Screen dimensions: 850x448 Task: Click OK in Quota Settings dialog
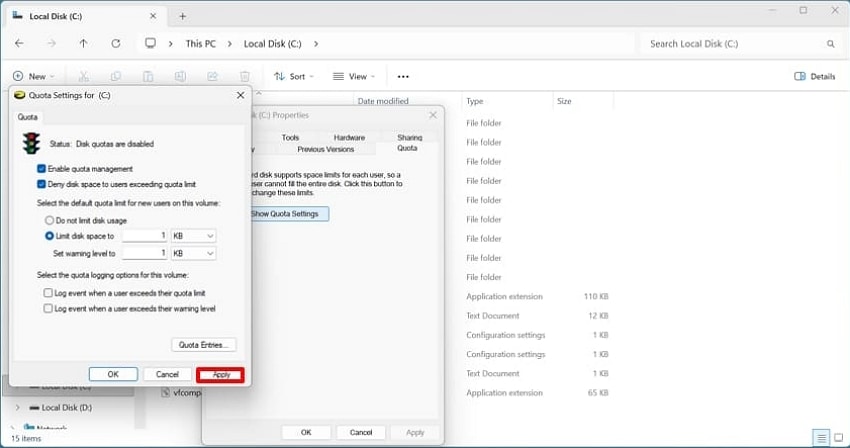click(113, 374)
